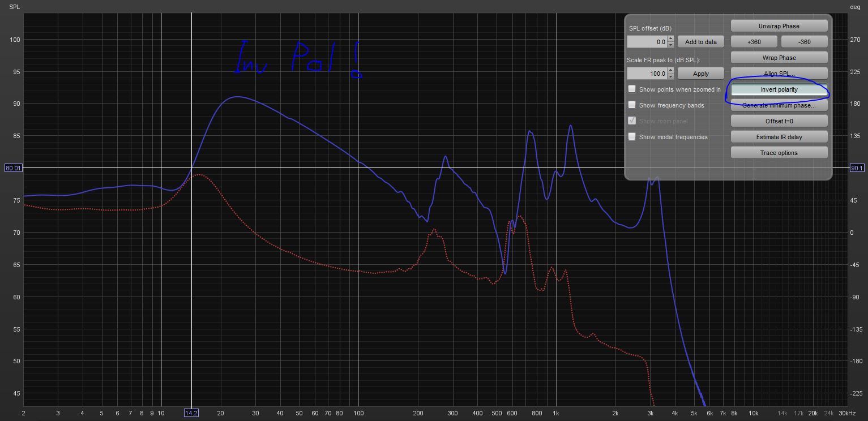The height and width of the screenshot is (421, 868).
Task: Increase Scale FR peak with up arrow
Action: tap(671, 71)
